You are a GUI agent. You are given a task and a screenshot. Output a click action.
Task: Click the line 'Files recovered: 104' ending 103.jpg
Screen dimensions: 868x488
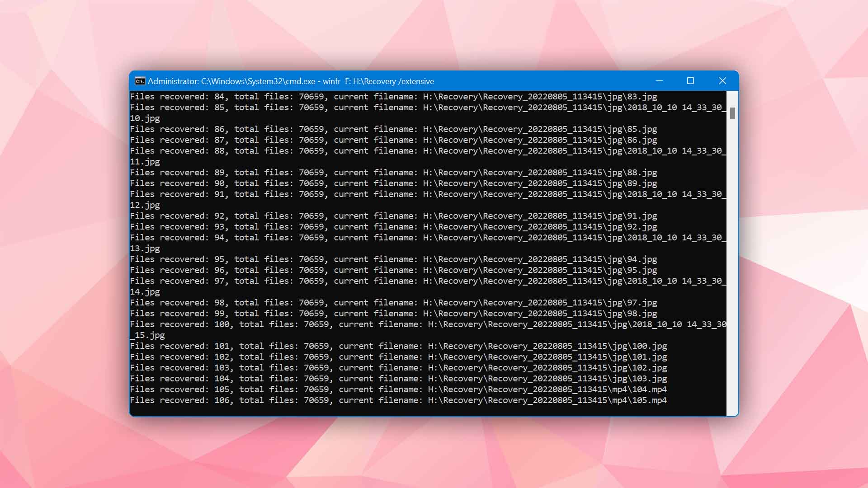click(398, 379)
